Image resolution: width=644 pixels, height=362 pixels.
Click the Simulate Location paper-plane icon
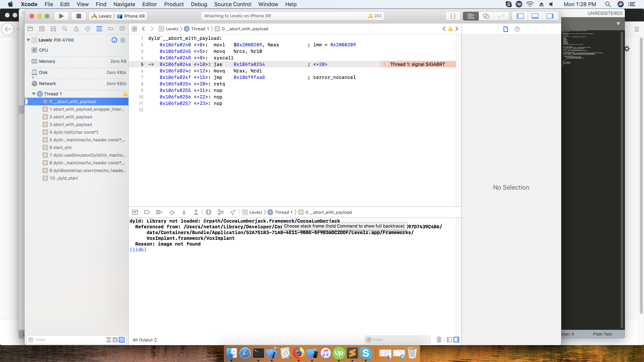click(x=232, y=212)
